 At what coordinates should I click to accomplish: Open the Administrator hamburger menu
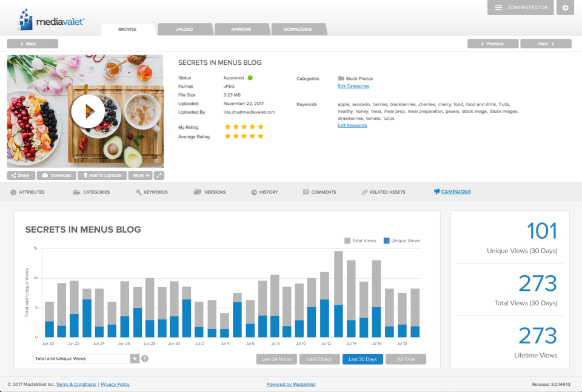(520, 7)
